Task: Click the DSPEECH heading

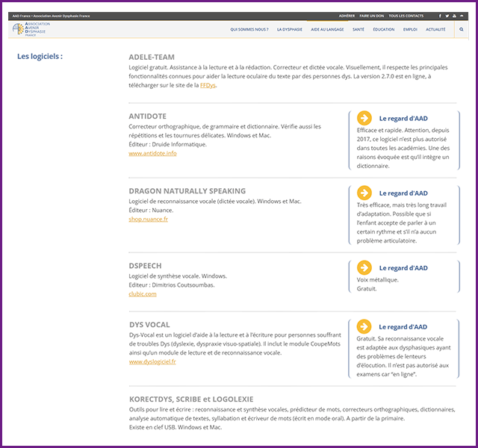Action: (x=145, y=266)
